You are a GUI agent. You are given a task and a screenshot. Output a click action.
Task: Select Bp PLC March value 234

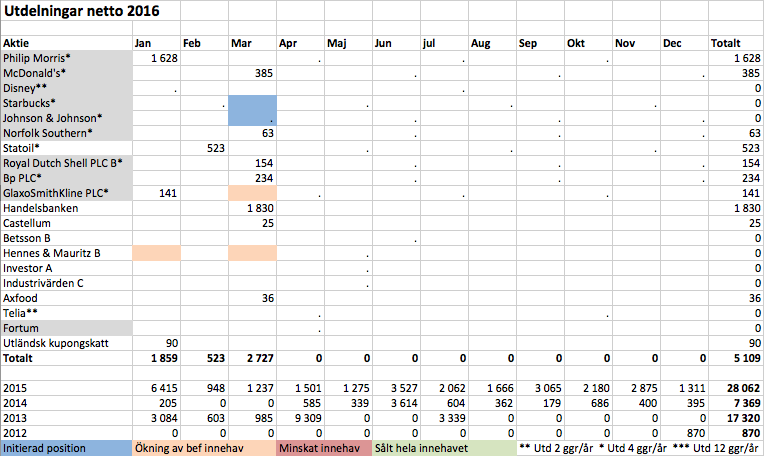(x=252, y=178)
